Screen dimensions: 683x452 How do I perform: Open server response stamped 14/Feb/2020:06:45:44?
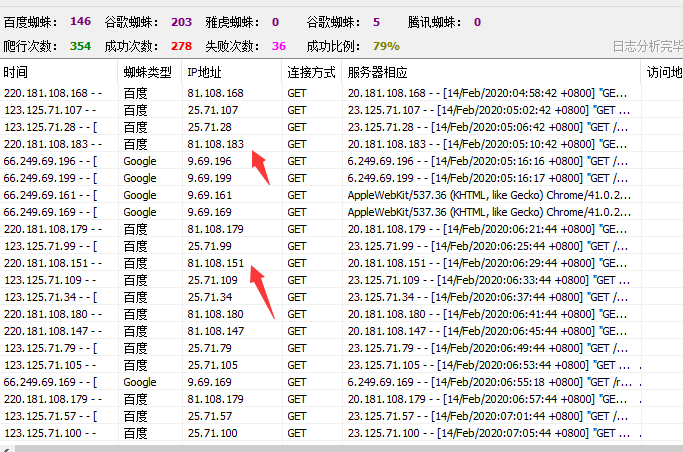pos(488,331)
